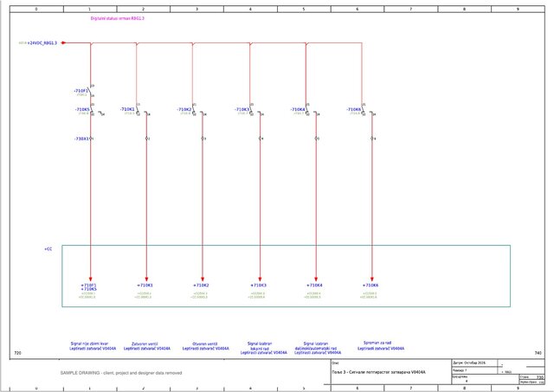This screenshot has width=554, height=392.
Task: Select column '0' in top ruler
Action: click(x=36, y=10)
